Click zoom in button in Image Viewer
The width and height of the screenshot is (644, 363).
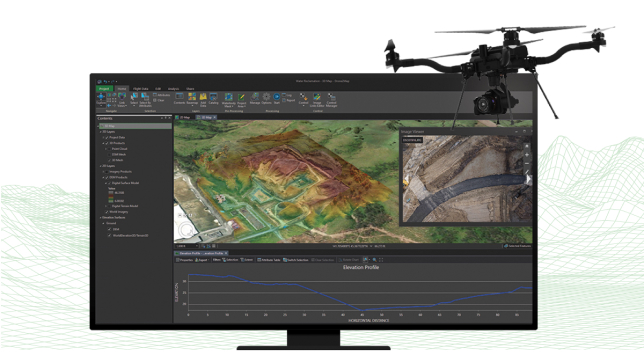coord(527,155)
